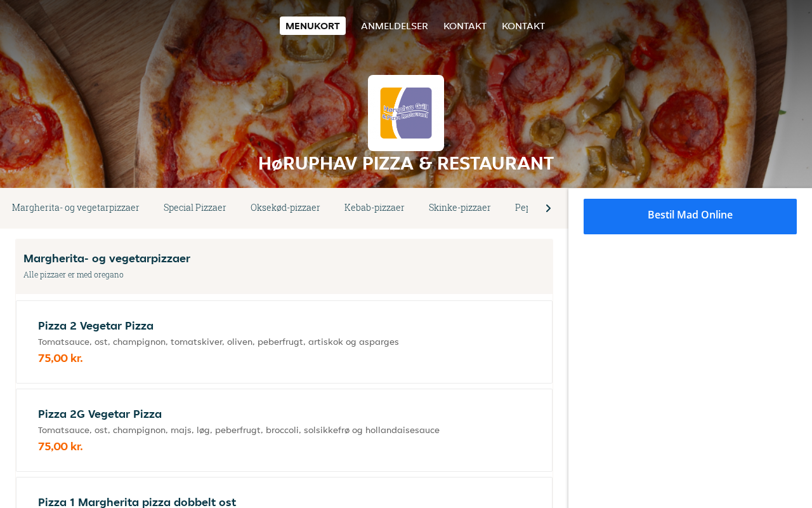Switch to the Special Pizzaer category
This screenshot has width=812, height=508.
coord(195,208)
